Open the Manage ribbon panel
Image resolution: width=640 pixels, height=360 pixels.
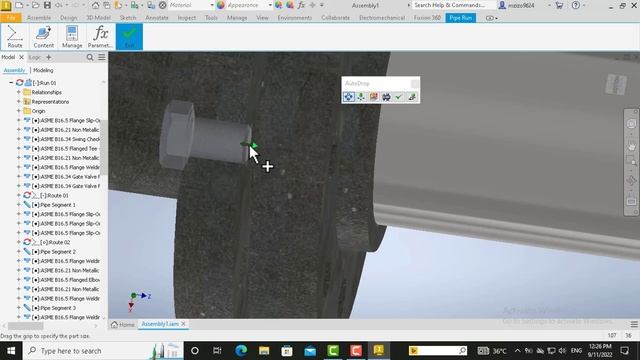(72, 37)
